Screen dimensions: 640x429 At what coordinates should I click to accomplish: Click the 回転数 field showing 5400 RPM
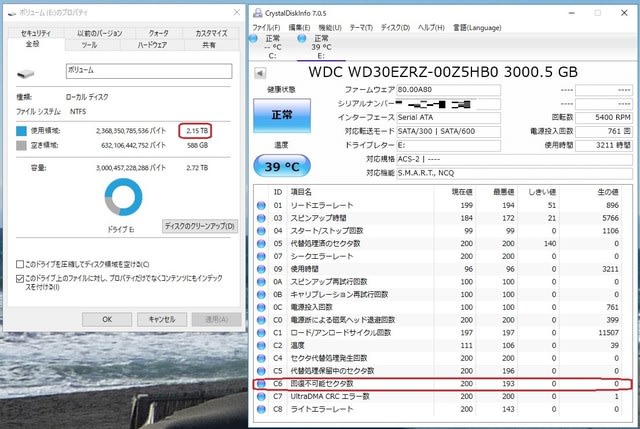click(604, 118)
